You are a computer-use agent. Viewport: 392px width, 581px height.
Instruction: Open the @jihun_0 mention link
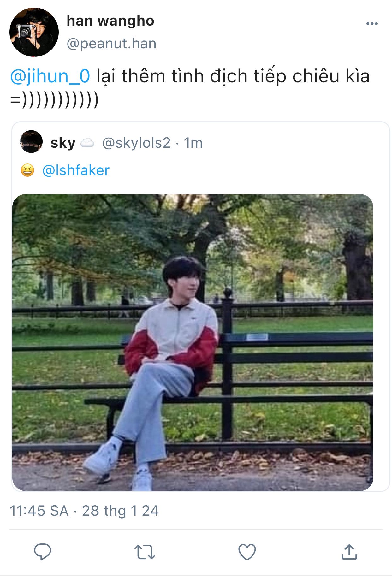point(50,77)
